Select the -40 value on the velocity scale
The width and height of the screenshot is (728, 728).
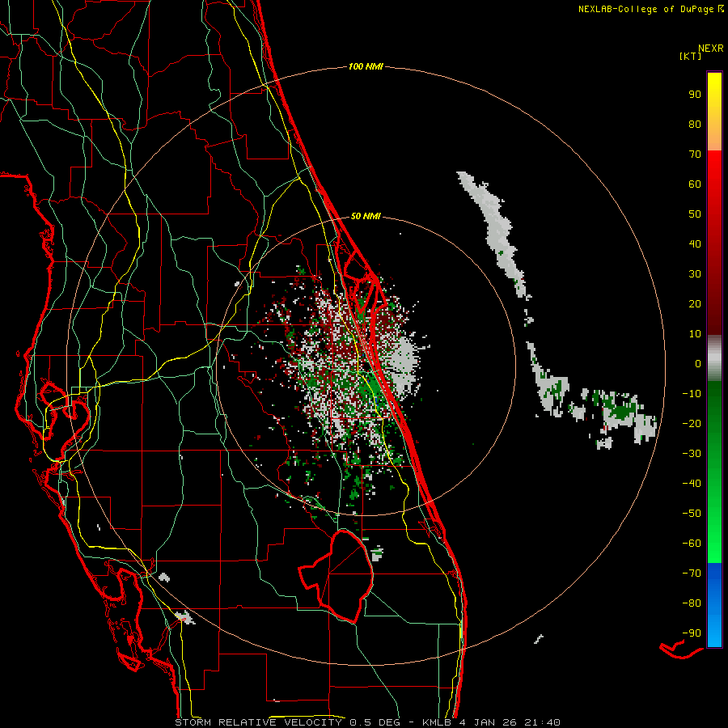[x=692, y=484]
